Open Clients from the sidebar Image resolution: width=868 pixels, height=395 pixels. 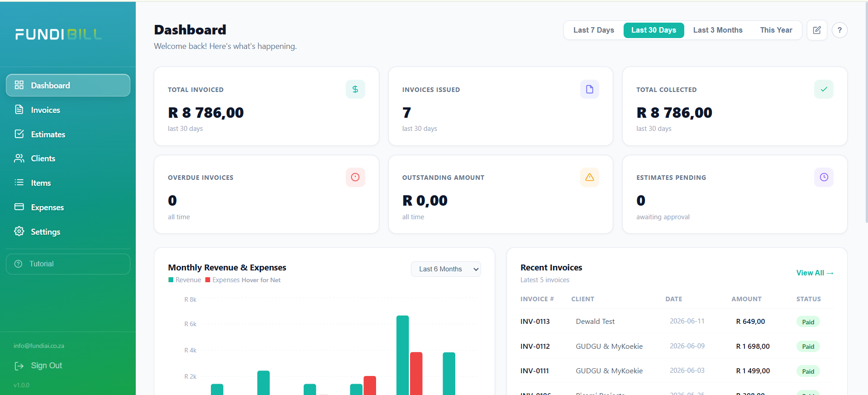click(x=68, y=159)
